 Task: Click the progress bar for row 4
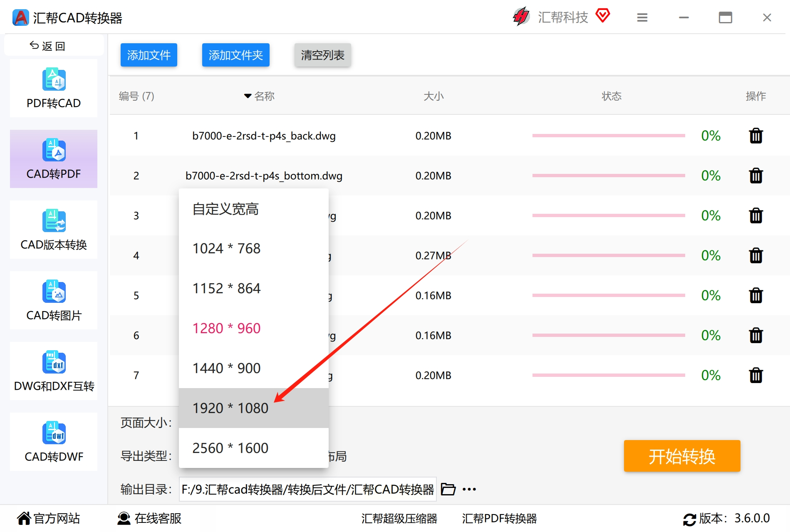tap(609, 255)
